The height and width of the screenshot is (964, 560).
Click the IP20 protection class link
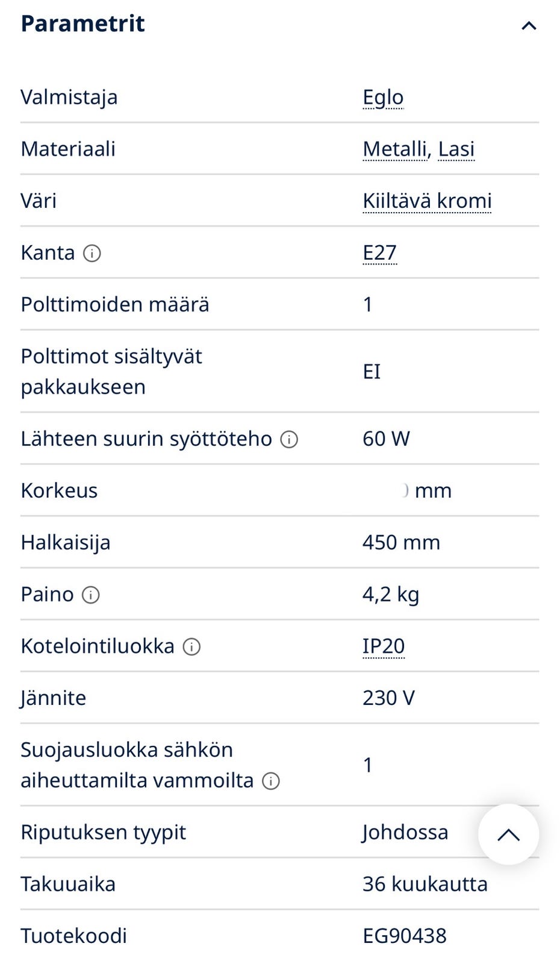[384, 646]
